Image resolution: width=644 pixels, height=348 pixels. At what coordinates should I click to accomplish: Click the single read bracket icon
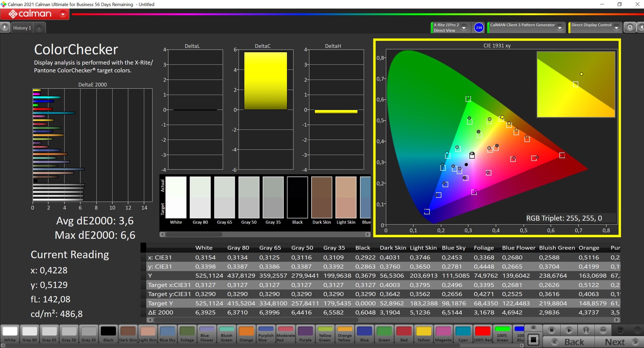(x=586, y=330)
